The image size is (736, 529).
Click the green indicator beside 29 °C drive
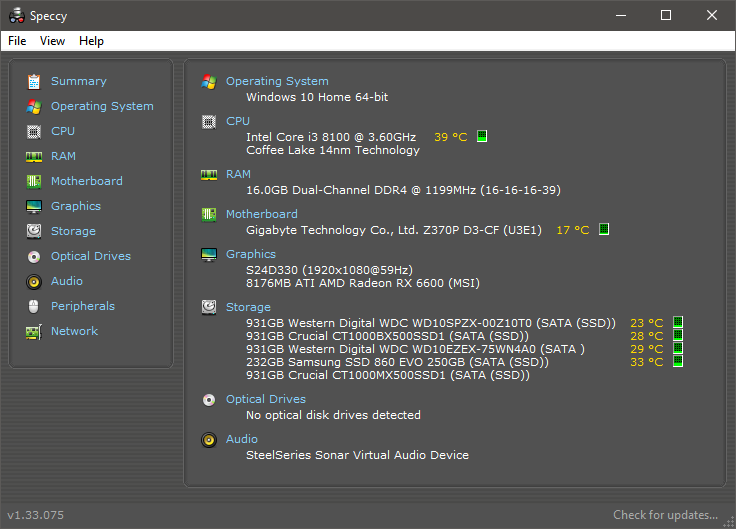[x=678, y=348]
